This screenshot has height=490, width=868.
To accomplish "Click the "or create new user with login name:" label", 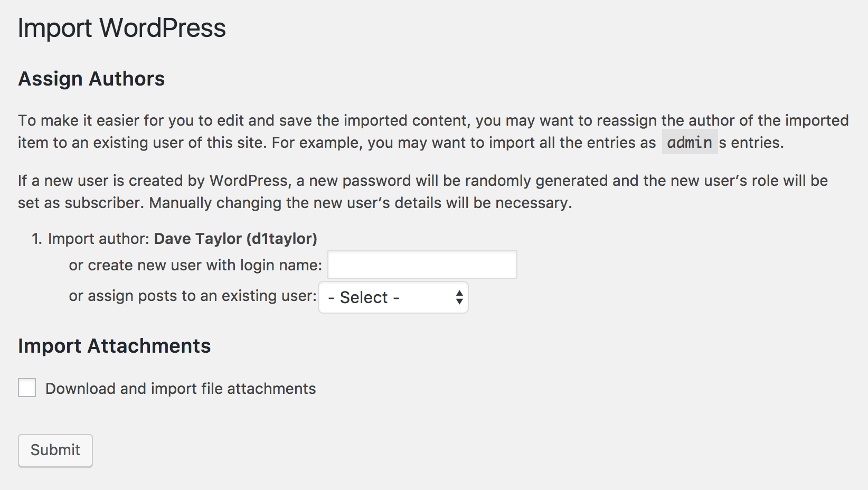I will click(195, 265).
